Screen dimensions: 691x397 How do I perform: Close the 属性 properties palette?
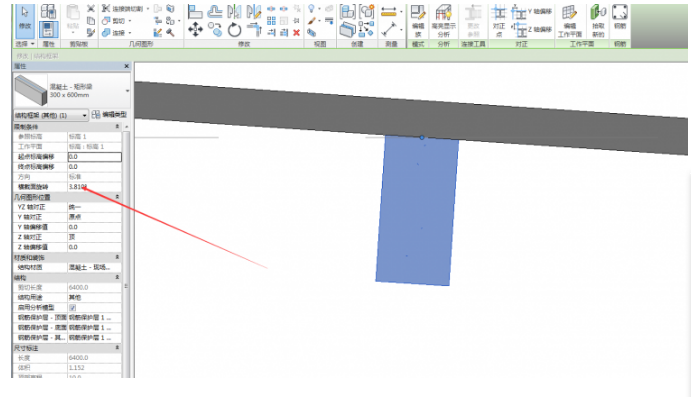click(127, 66)
